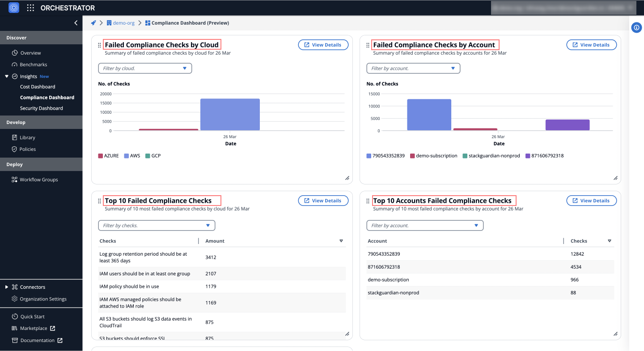Click View Details on Failed Compliance Checks by Cloud
Viewport: 644px width, 351px height.
323,44
